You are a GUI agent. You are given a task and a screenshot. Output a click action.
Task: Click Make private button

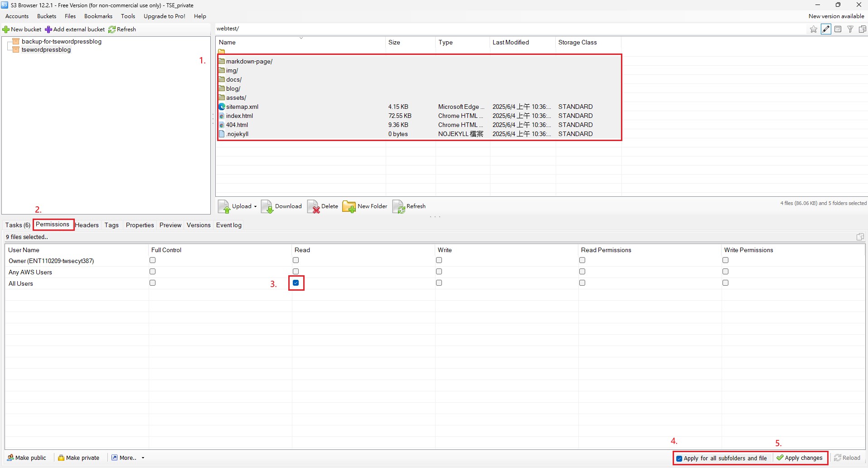pyautogui.click(x=79, y=458)
